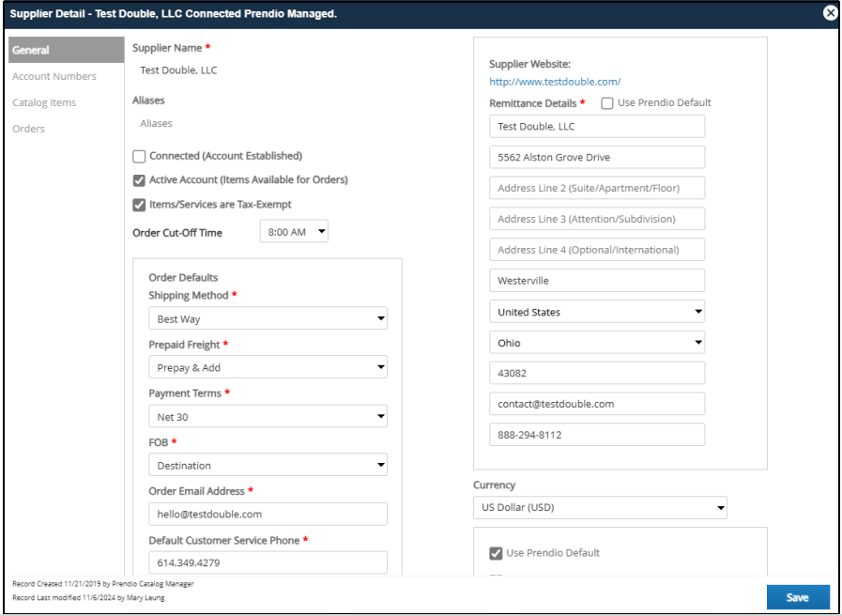Open the Prepaid Freight dropdown
This screenshot has height=616, width=842.
[x=268, y=367]
